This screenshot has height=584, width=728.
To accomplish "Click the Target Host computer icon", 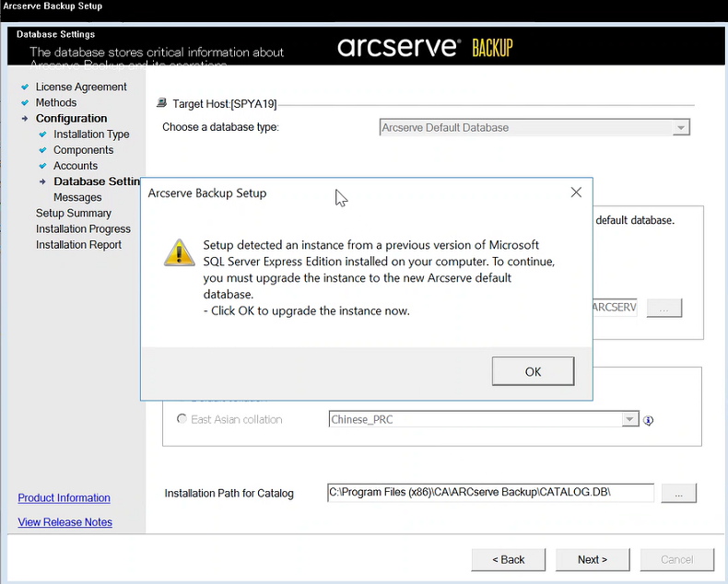I will [161, 102].
